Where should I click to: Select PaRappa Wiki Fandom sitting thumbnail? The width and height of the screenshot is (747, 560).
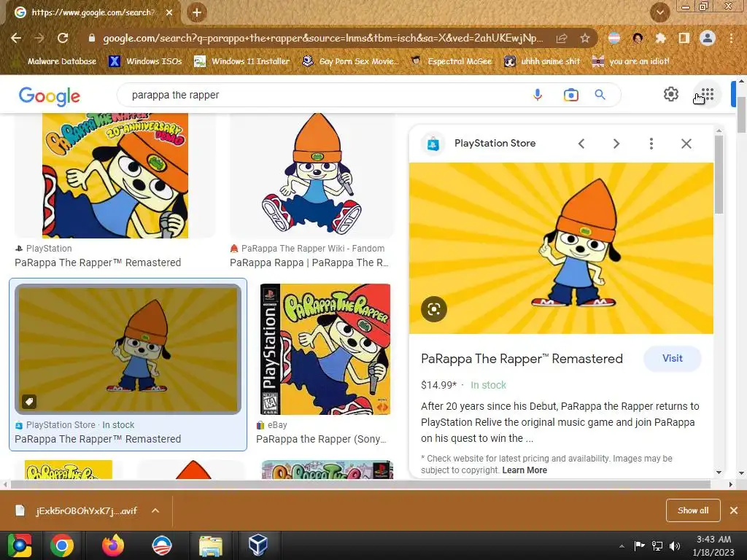coord(312,175)
